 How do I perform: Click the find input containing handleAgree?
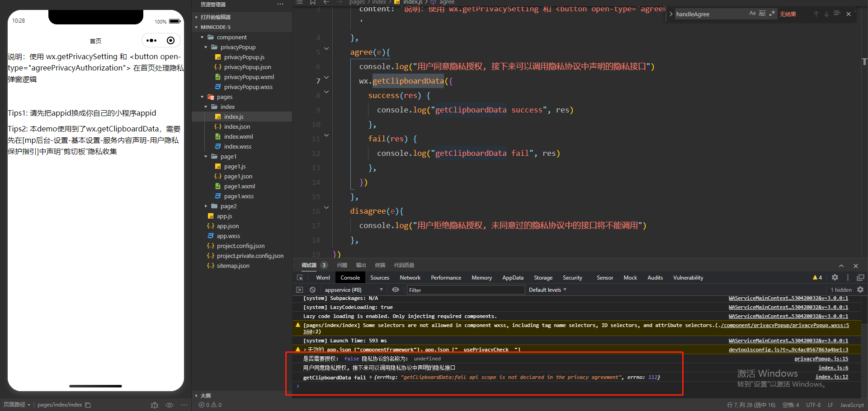[x=711, y=14]
